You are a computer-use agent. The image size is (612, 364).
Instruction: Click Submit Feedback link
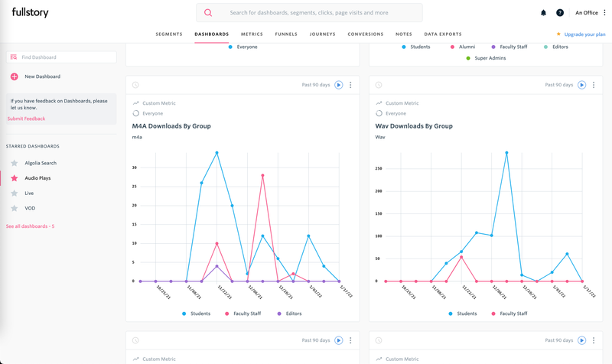[x=26, y=119]
